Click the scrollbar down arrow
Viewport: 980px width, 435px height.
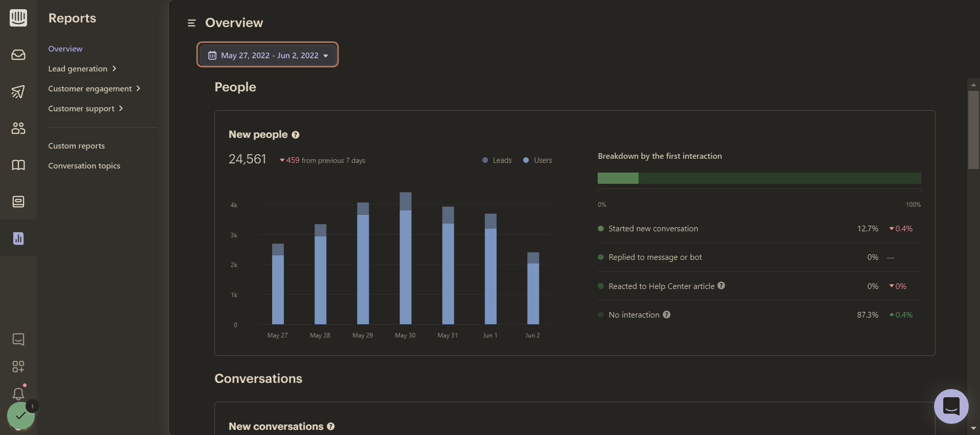(x=973, y=428)
